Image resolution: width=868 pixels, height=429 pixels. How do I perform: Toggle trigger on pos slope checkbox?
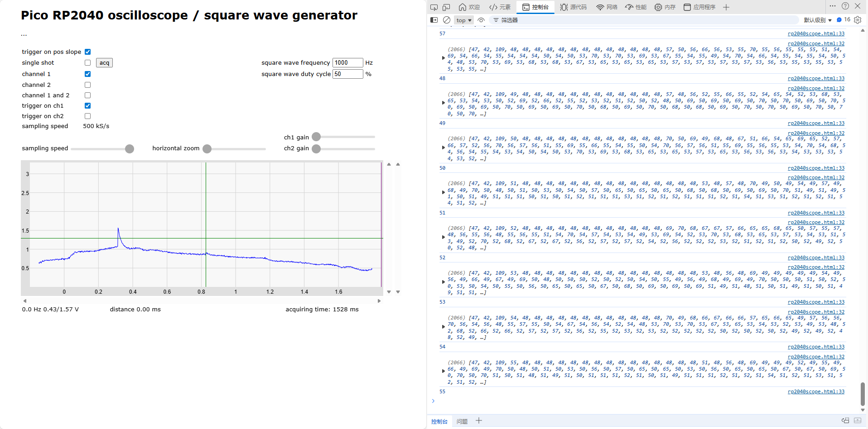[x=88, y=52]
